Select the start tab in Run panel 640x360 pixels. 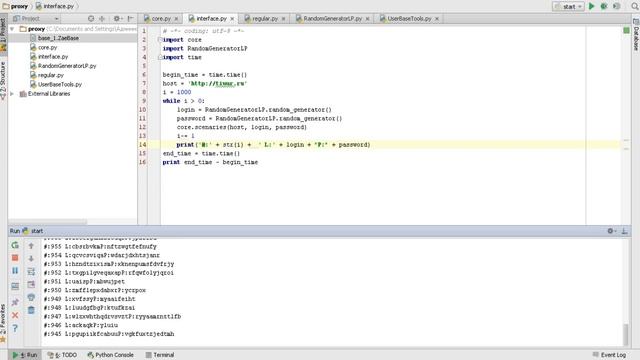coord(33,231)
